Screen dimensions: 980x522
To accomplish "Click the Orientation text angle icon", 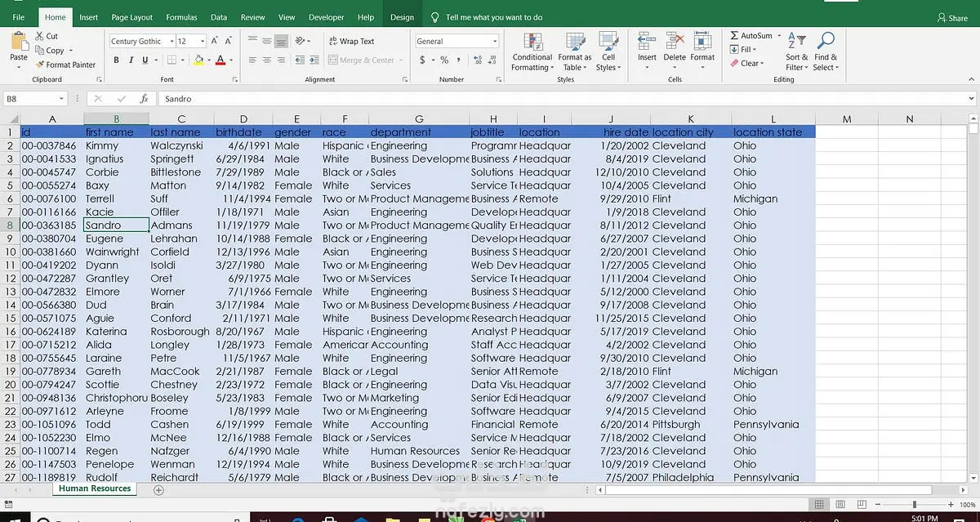I will 301,41.
